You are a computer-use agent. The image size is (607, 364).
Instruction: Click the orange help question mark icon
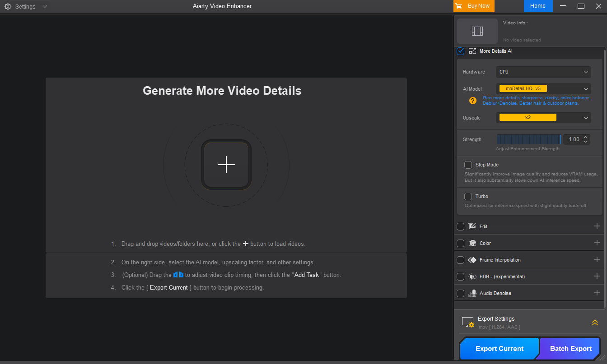pyautogui.click(x=472, y=101)
